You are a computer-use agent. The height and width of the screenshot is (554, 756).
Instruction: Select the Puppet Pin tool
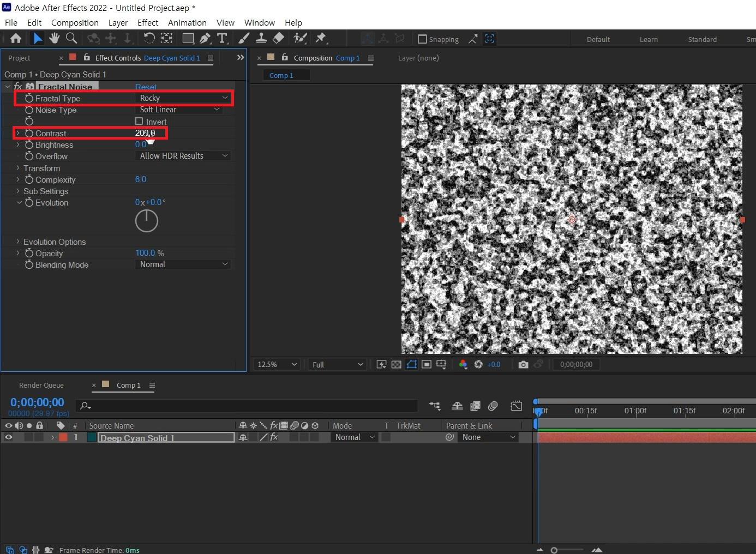[x=321, y=38]
